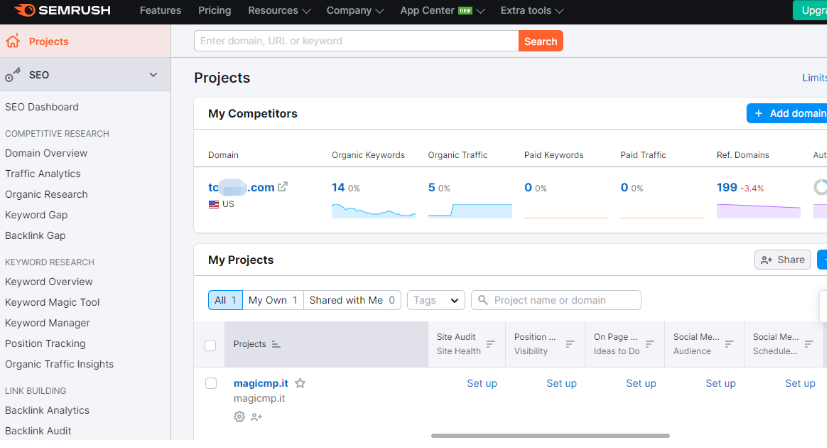Set up Position Tracking for magicmp.it
827x448 pixels.
(561, 383)
